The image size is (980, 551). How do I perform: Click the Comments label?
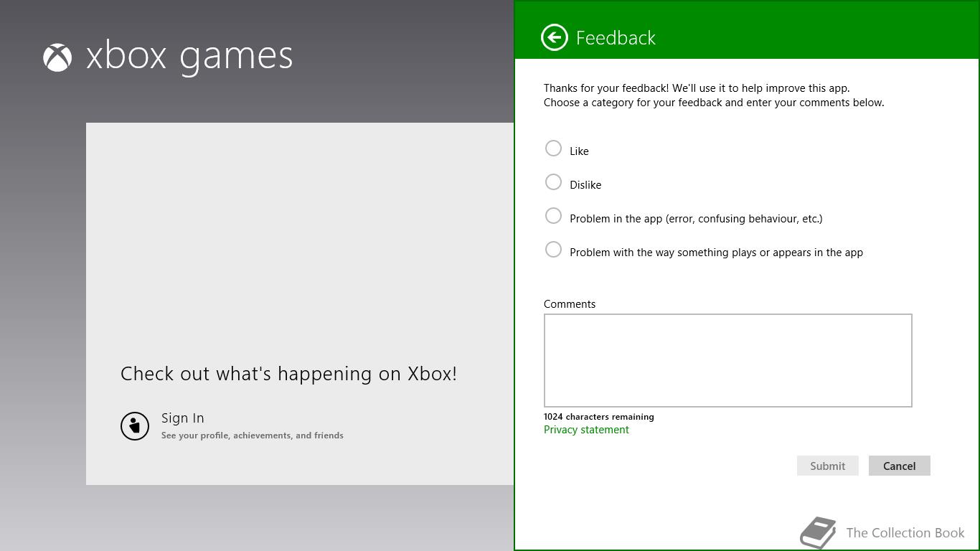pyautogui.click(x=570, y=304)
